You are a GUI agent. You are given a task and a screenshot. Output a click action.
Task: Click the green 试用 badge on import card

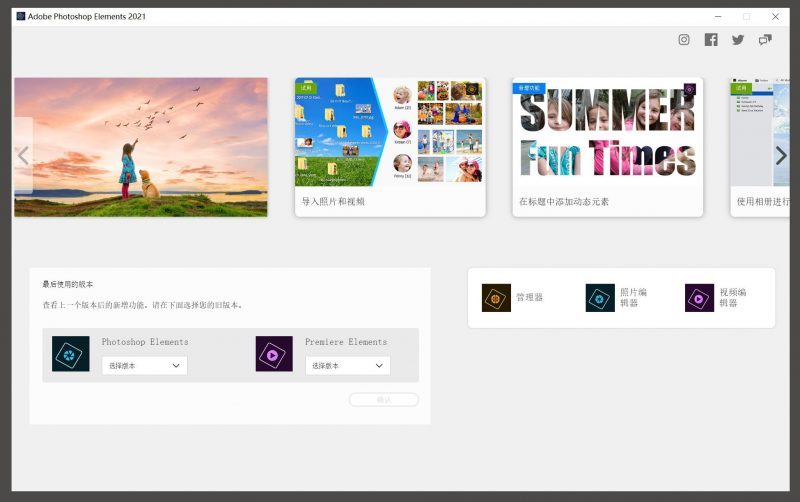[306, 88]
